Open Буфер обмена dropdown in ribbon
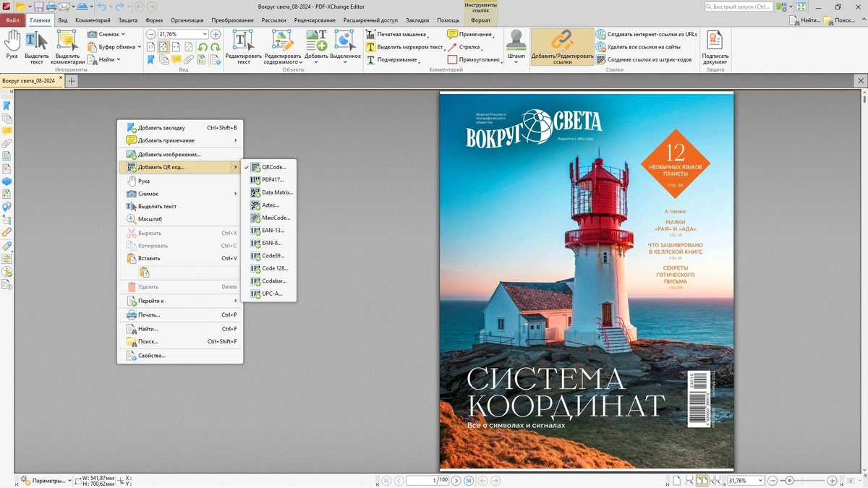This screenshot has width=868, height=488. [114, 47]
